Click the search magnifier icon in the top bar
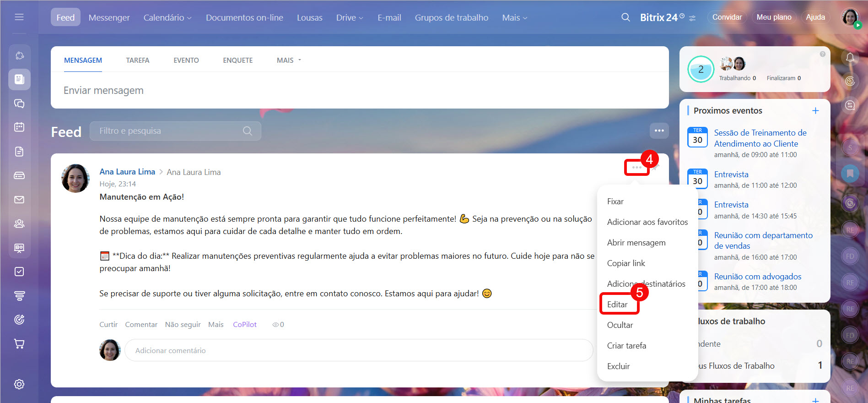This screenshot has height=403, width=868. point(625,17)
